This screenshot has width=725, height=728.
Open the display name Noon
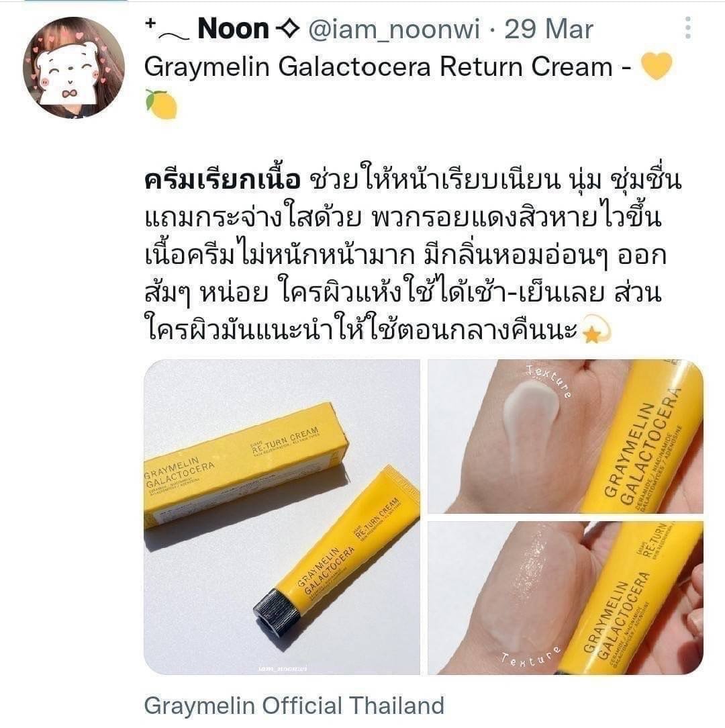click(x=234, y=29)
